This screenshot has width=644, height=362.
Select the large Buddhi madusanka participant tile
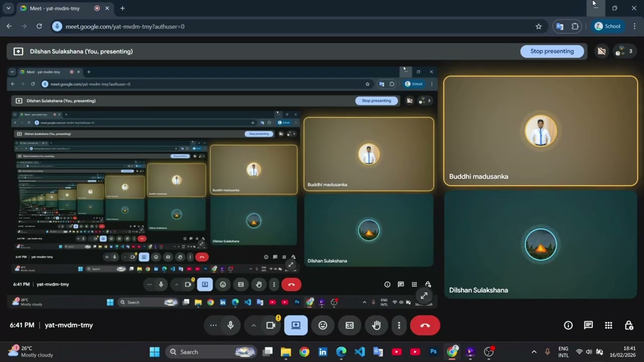pyautogui.click(x=540, y=131)
